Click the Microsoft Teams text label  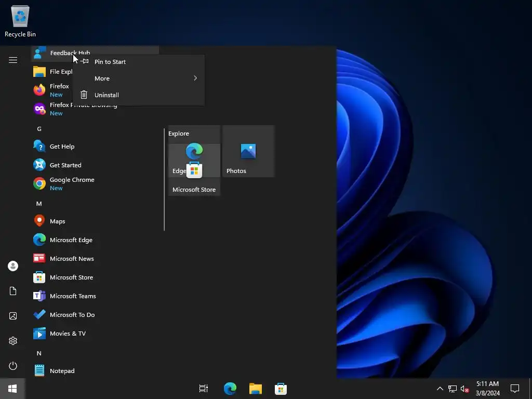pos(73,296)
